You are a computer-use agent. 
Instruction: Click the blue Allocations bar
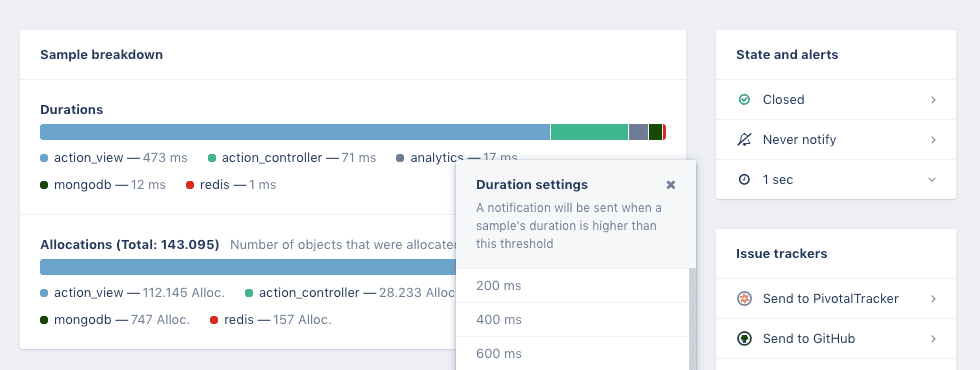(248, 267)
